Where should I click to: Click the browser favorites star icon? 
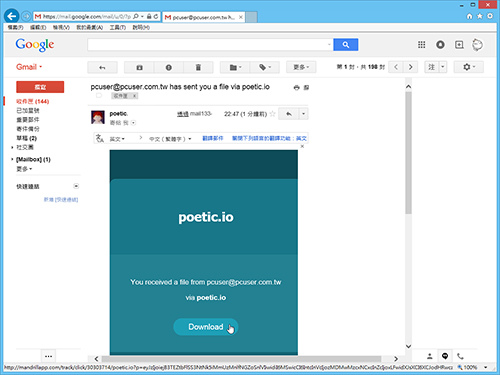pos(479,16)
